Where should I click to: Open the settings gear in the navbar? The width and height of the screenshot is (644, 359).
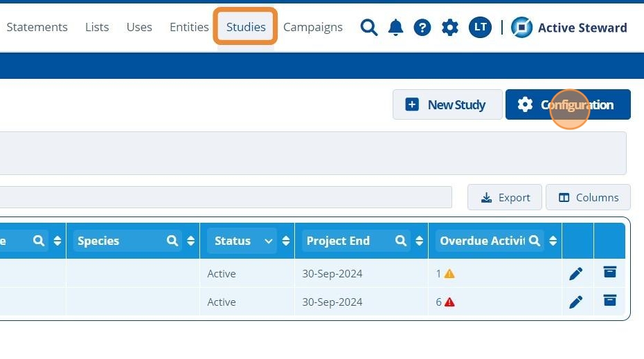pos(450,28)
